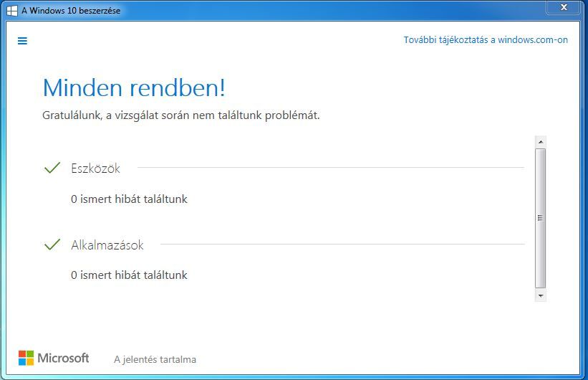588x380 pixels.
Task: Click the window title A Windows 10 beszerzése
Action: click(71, 11)
